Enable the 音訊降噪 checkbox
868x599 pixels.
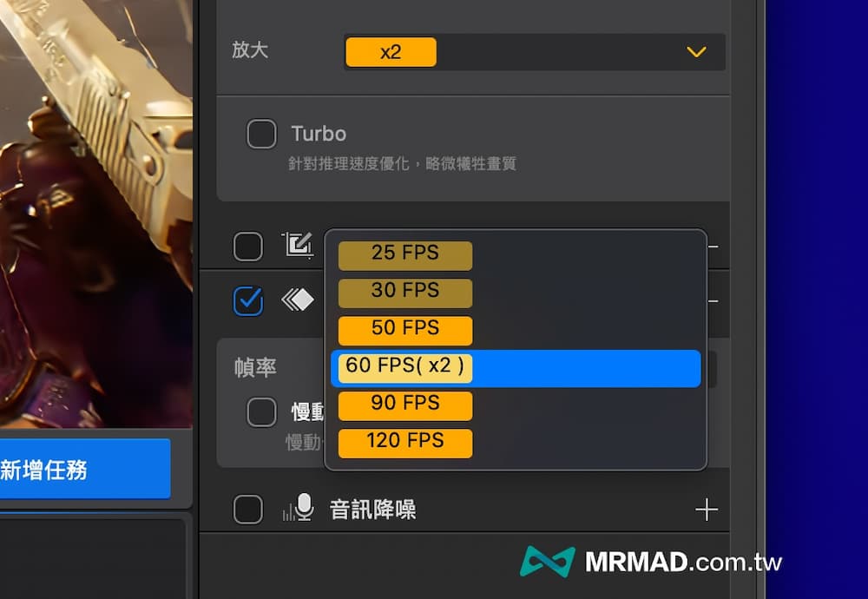248,510
